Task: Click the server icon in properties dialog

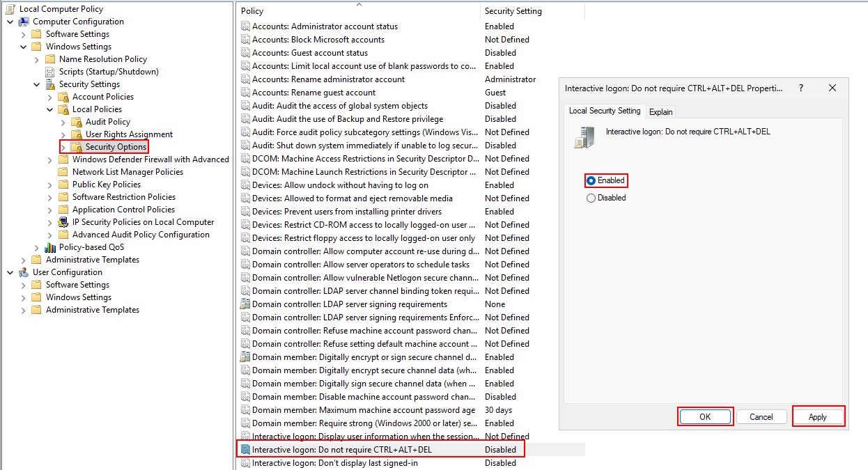Action: [x=584, y=136]
